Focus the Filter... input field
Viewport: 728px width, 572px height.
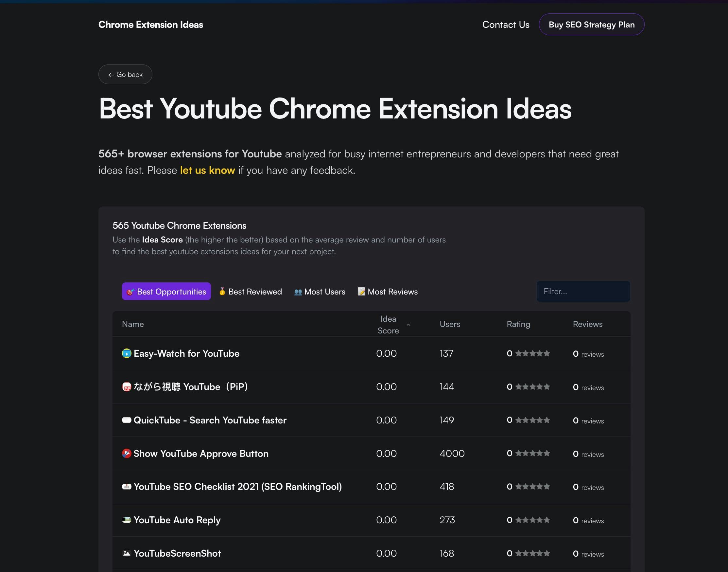(x=583, y=291)
